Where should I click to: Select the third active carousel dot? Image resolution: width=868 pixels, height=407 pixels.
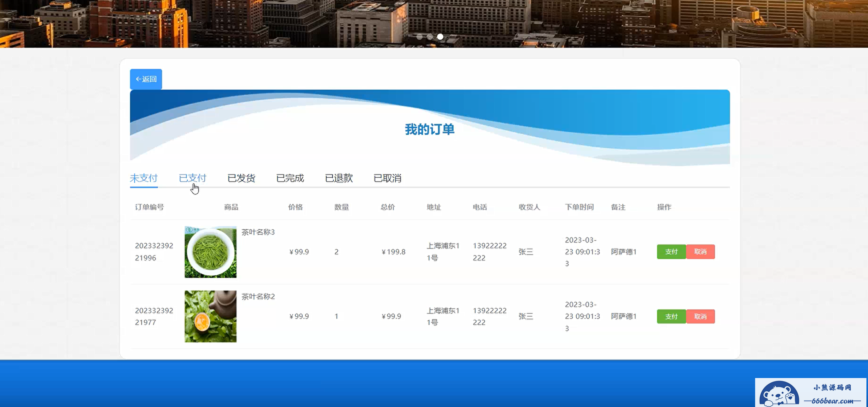point(440,37)
